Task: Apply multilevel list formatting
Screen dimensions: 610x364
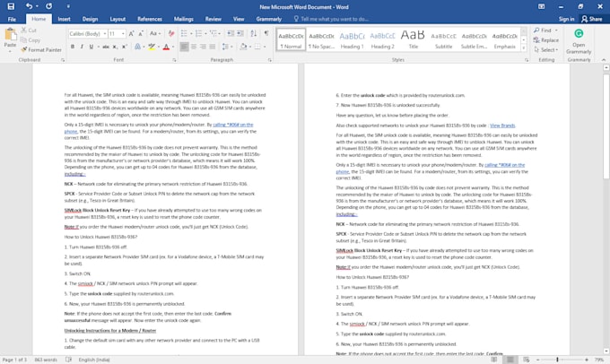Action: 214,34
